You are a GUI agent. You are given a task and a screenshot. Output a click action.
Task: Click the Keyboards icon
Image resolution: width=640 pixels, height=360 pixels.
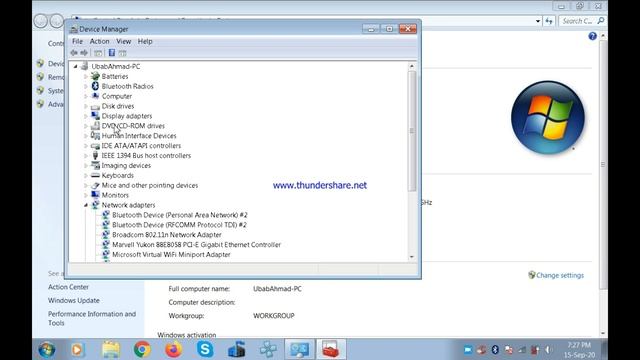point(95,175)
